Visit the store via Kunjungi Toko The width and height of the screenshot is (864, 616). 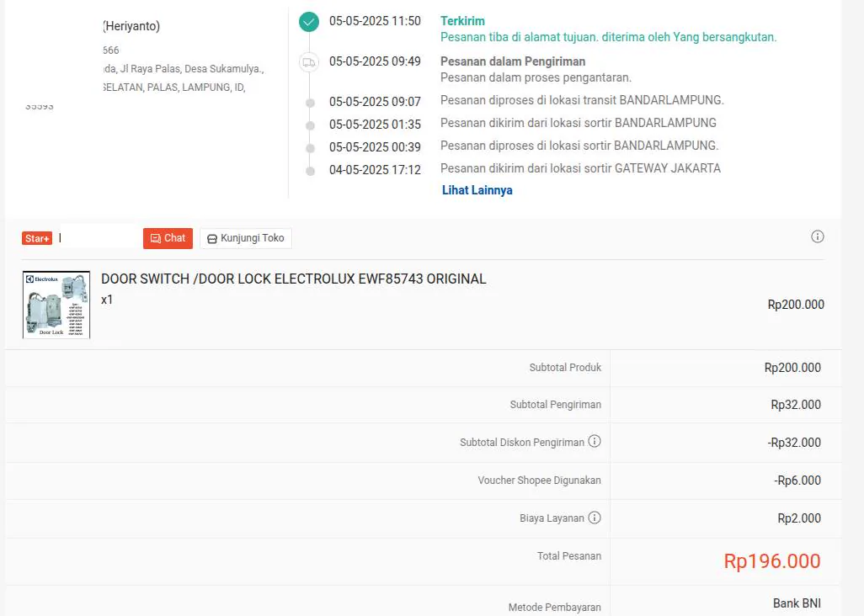pos(246,238)
